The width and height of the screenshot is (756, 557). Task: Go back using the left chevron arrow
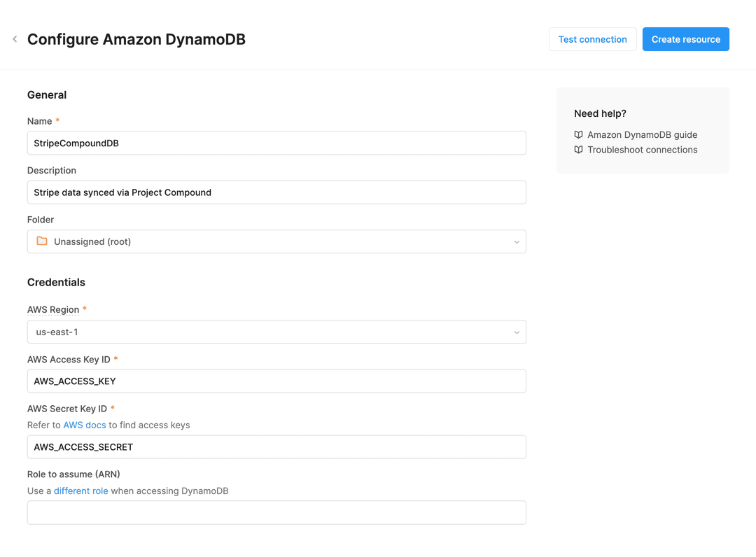[x=15, y=39]
